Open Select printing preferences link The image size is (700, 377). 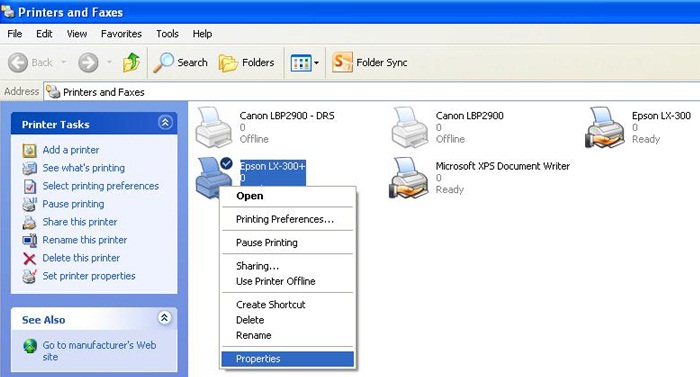[x=100, y=186]
